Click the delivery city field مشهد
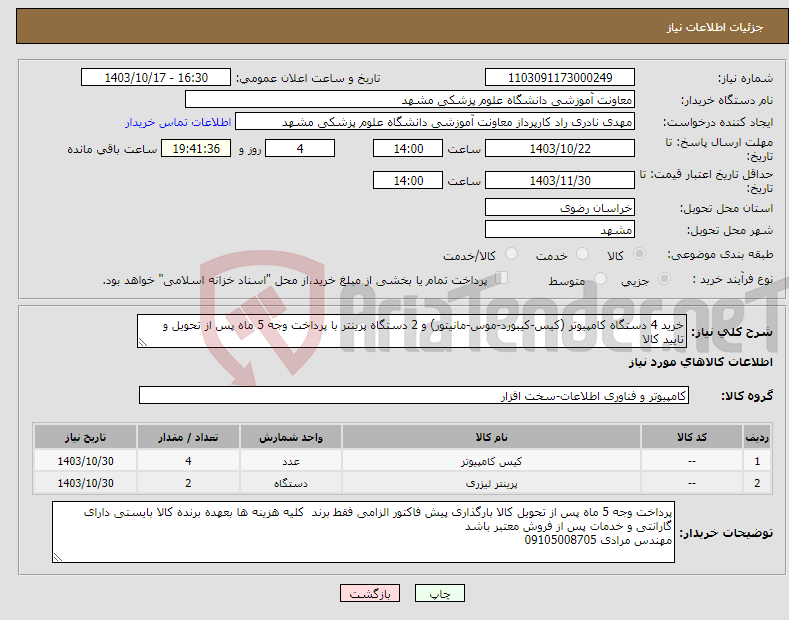789x620 pixels. coord(560,229)
